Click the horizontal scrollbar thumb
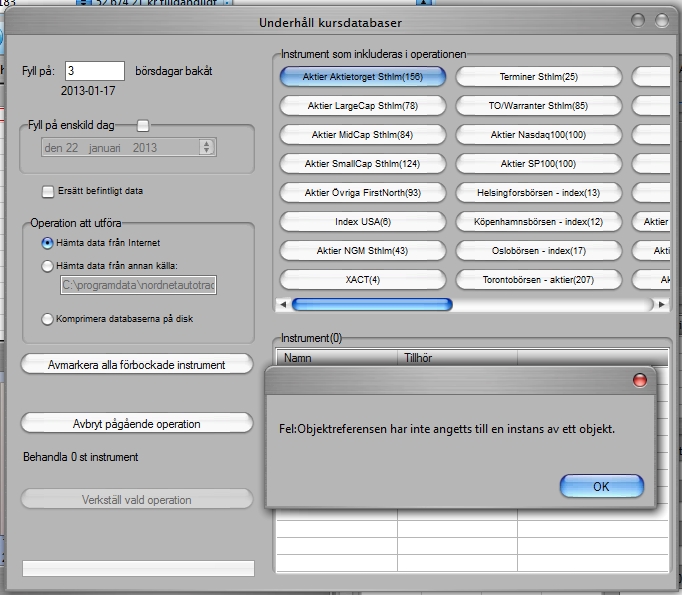This screenshot has height=595, width=682. tap(371, 304)
